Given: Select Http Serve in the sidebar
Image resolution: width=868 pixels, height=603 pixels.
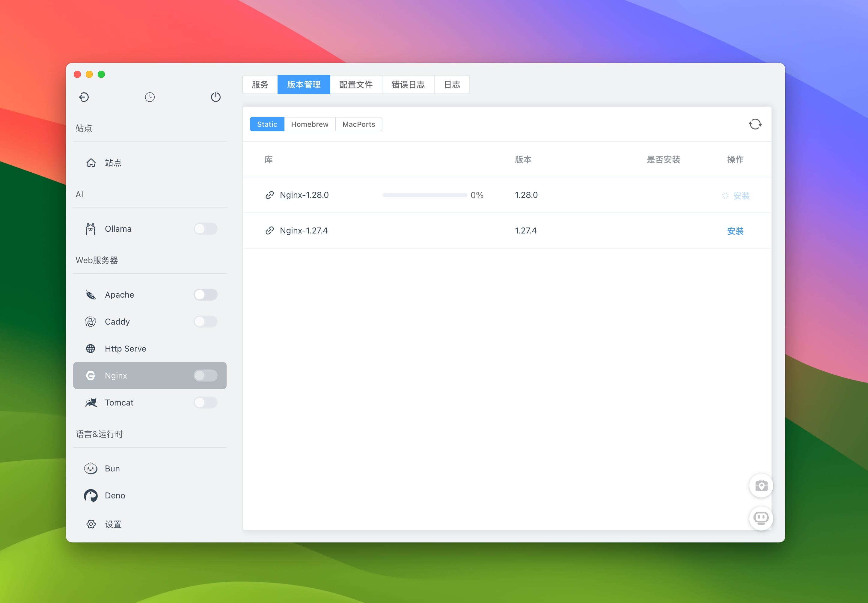Looking at the screenshot, I should 150,349.
